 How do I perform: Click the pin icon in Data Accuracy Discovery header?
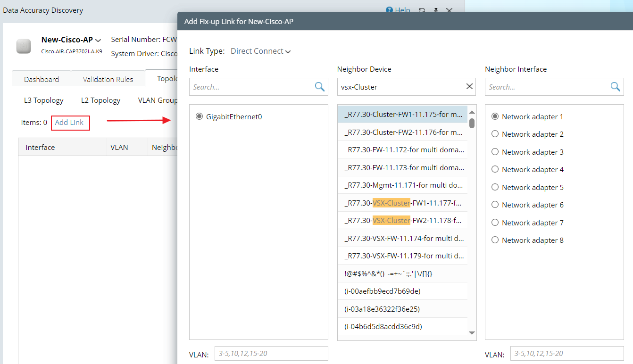(x=435, y=10)
